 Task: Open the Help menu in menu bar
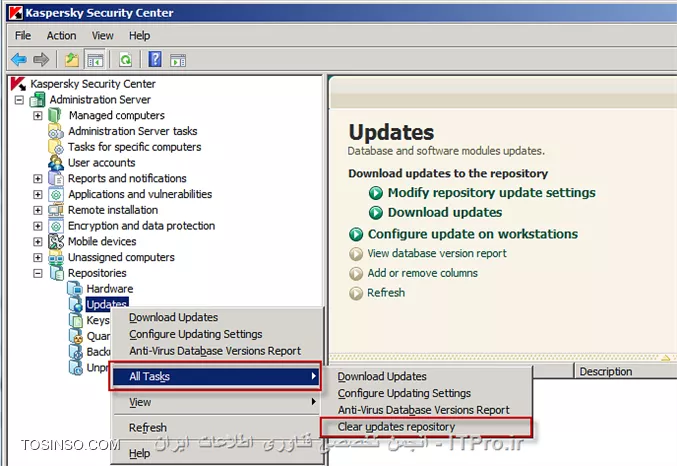pos(139,35)
